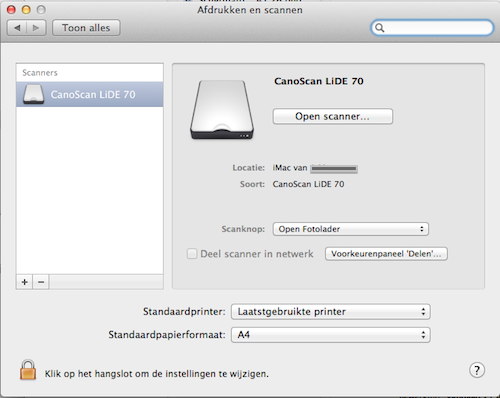Click the hangslot instruction text
500x398 pixels.
pyautogui.click(x=157, y=374)
